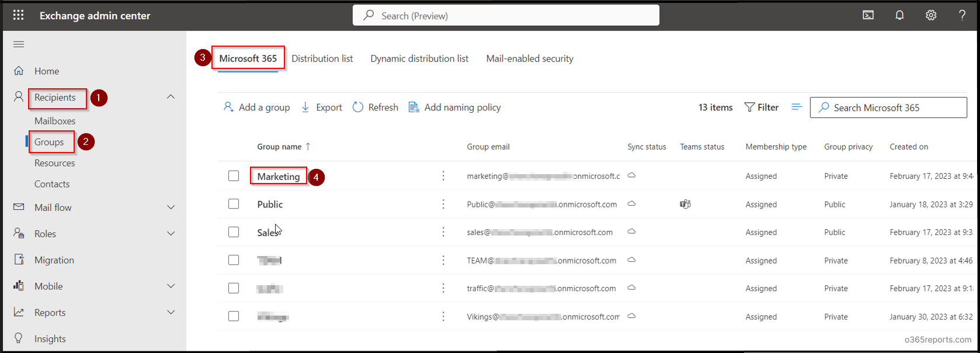Expand the Roles navigation section
This screenshot has width=980, height=353.
point(171,234)
